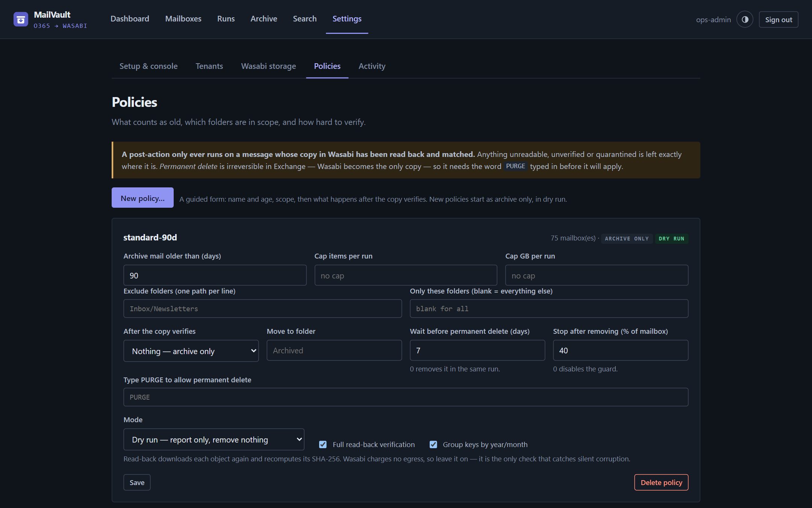Image resolution: width=812 pixels, height=508 pixels.
Task: Click the DRY RUN badge
Action: pyautogui.click(x=671, y=239)
